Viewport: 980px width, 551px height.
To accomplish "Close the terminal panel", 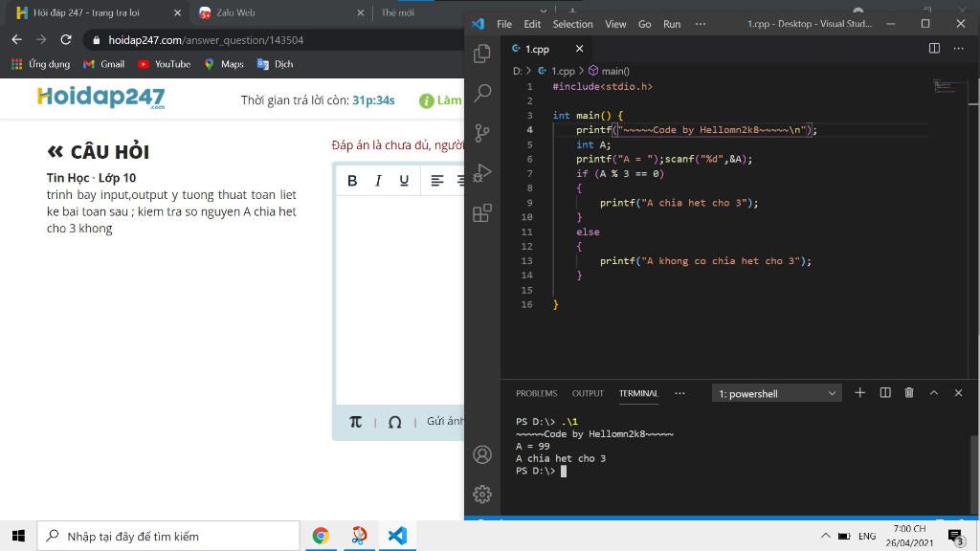I will click(x=958, y=392).
